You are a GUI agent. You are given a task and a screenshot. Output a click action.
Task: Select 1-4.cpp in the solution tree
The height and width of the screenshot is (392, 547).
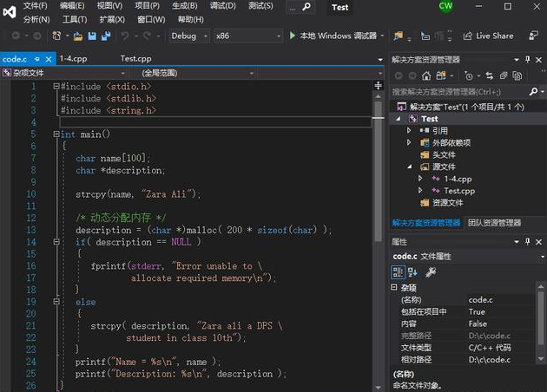457,179
